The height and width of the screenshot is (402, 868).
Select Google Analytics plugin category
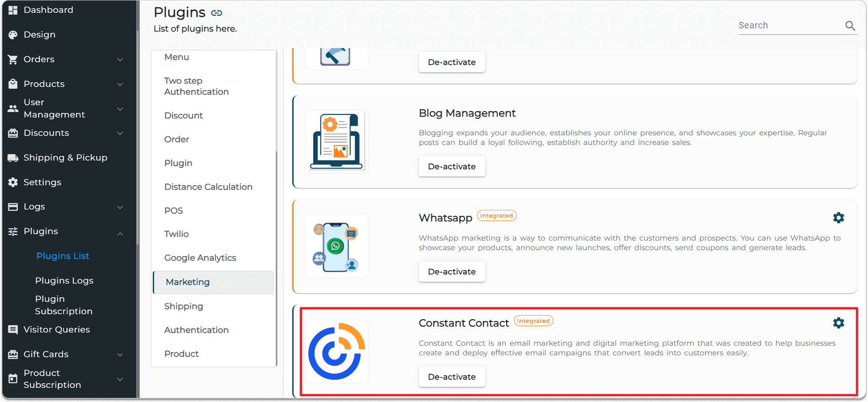tap(200, 258)
